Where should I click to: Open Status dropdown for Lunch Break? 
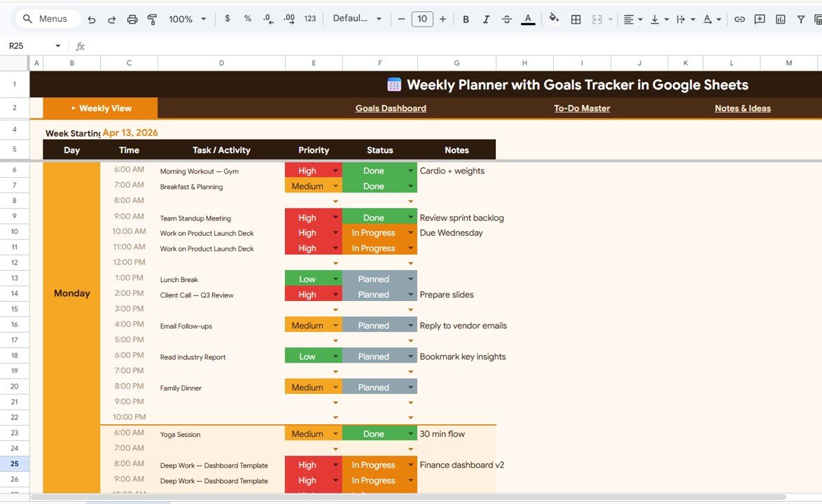(x=410, y=279)
